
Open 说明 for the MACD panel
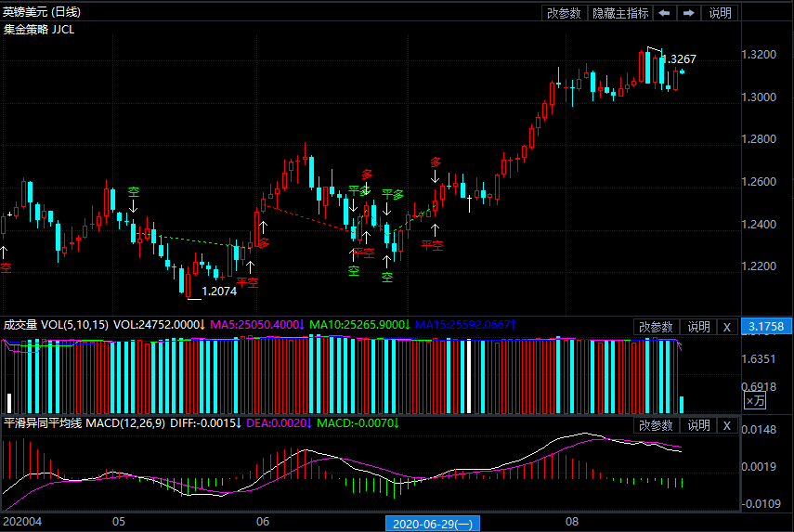pyautogui.click(x=697, y=425)
